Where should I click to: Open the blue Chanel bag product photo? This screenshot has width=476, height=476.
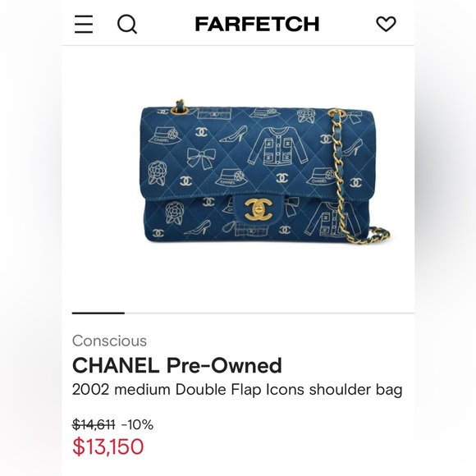click(263, 172)
